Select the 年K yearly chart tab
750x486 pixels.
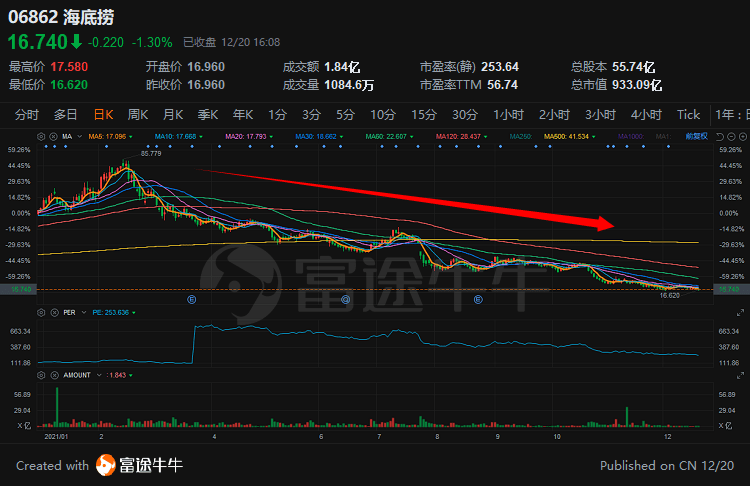click(243, 115)
